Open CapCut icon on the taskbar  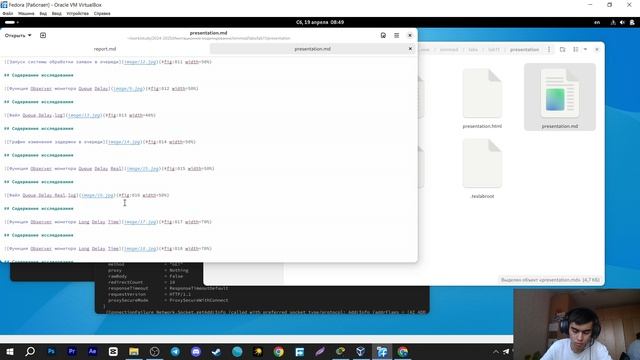coord(113,351)
